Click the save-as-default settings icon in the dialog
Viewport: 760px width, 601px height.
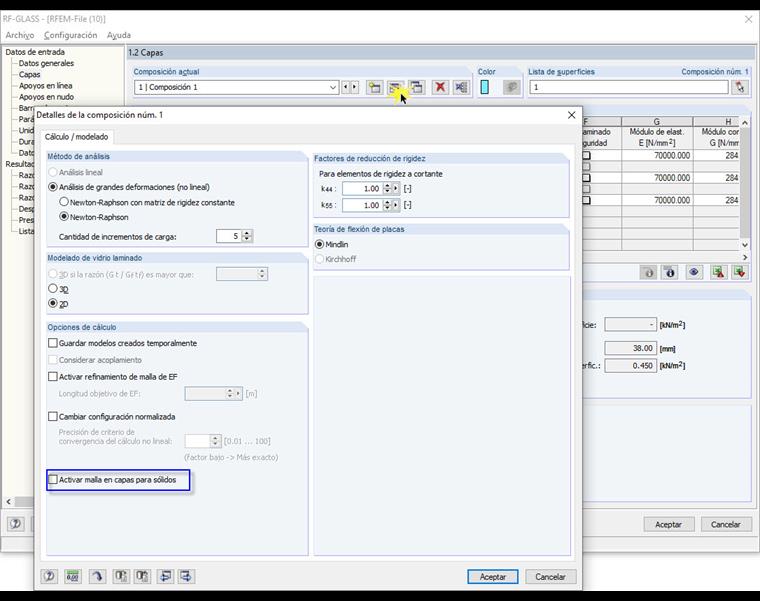click(x=121, y=576)
